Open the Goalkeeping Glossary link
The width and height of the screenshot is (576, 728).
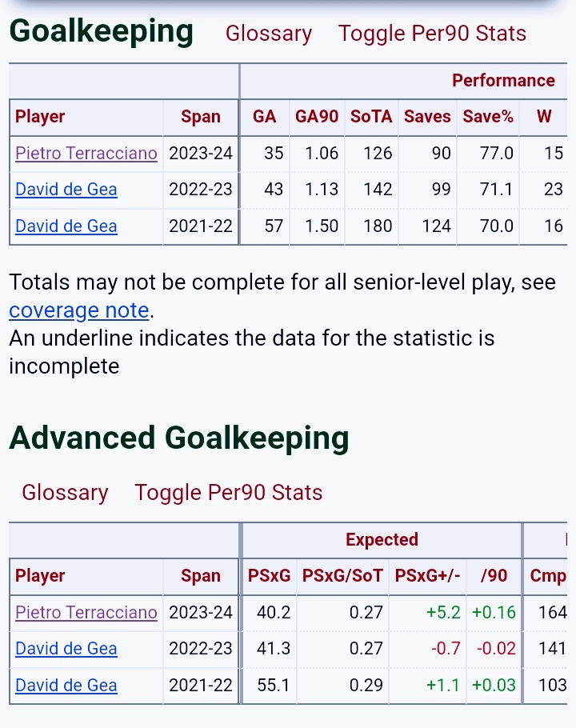pos(269,34)
